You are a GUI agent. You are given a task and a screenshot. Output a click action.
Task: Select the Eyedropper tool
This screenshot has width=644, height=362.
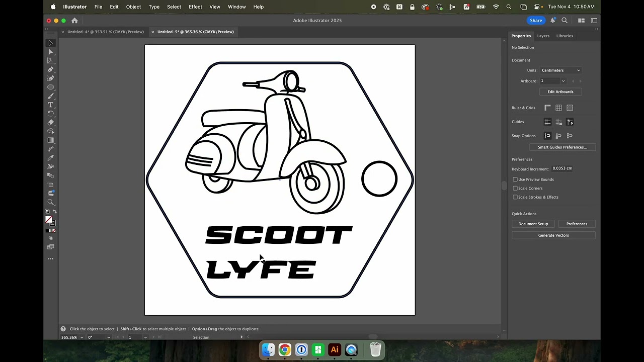pos(51,157)
